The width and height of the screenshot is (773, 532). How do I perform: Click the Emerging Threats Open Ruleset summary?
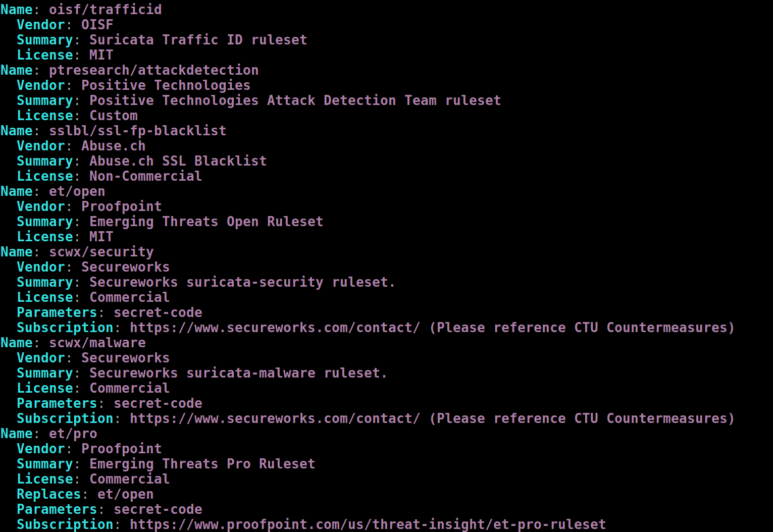pos(206,222)
